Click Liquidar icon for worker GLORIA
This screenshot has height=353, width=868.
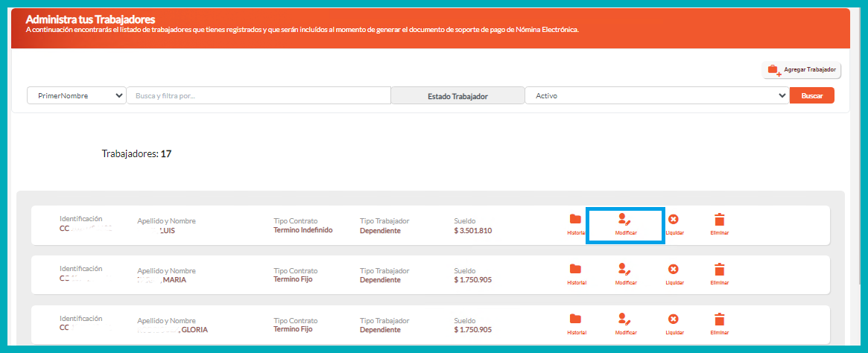point(674,319)
